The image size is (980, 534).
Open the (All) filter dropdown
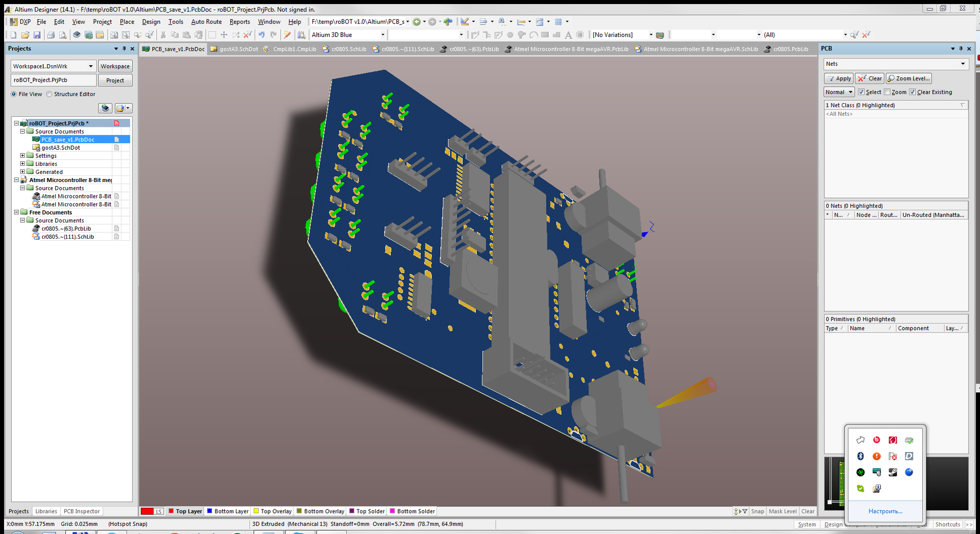[x=845, y=35]
